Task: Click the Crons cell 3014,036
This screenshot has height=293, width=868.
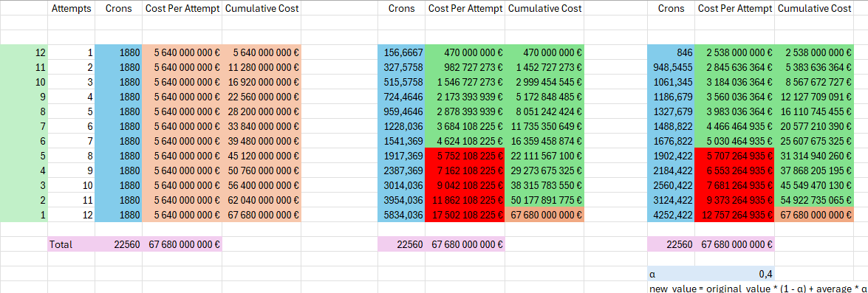Action: click(401, 185)
